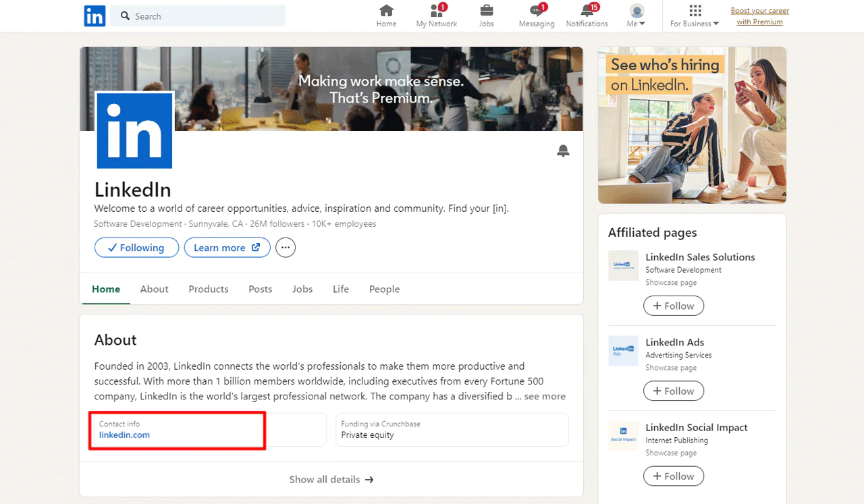Click the LinkedIn logo in top navigation

click(x=94, y=16)
